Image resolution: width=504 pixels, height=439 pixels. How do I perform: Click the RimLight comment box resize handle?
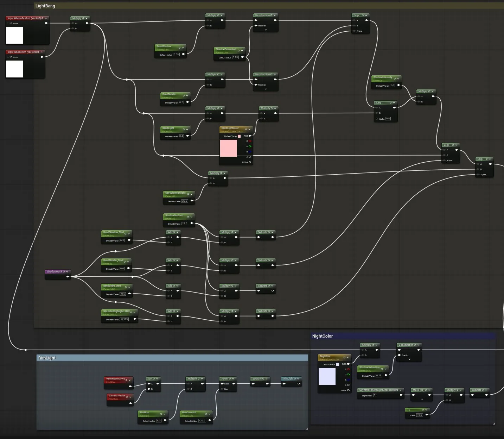point(307,429)
